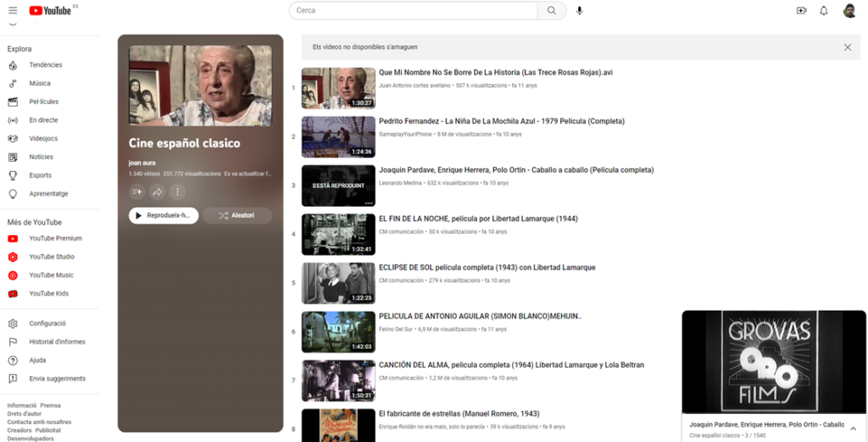Image resolution: width=868 pixels, height=442 pixels.
Task: Dismiss the unavailable videos notice
Action: pyautogui.click(x=847, y=47)
